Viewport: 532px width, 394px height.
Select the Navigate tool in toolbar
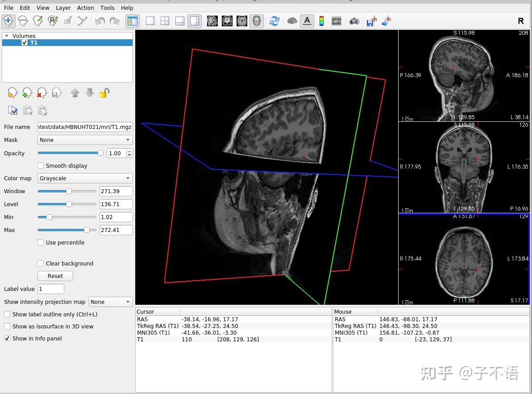click(x=8, y=21)
